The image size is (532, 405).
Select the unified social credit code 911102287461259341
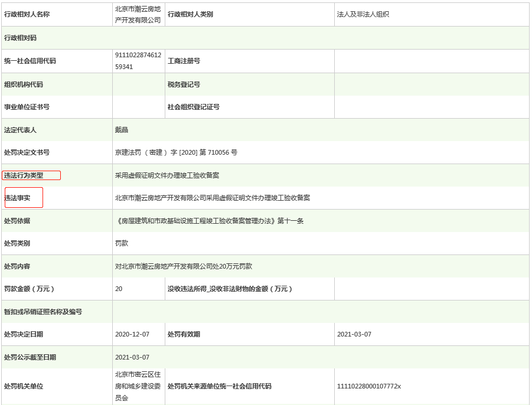[x=138, y=61]
